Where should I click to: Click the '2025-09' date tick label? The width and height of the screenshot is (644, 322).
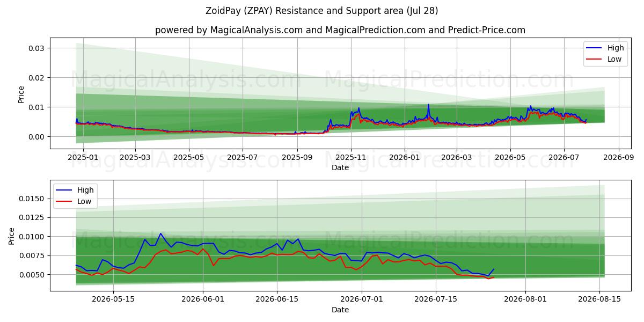point(297,158)
